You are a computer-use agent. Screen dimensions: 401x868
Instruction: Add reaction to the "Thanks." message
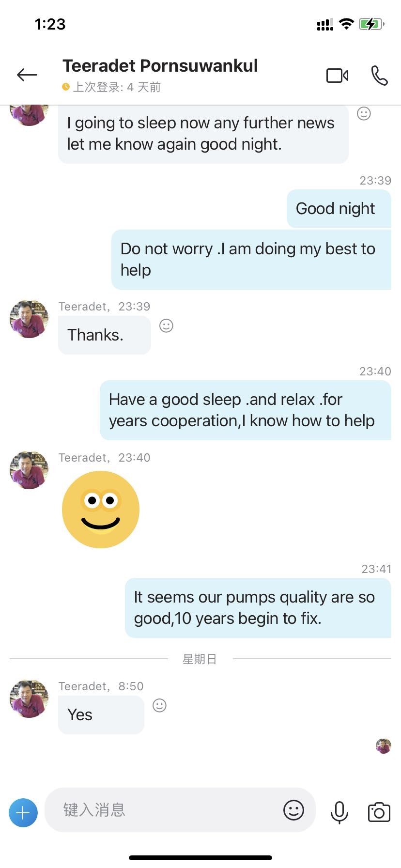166,325
